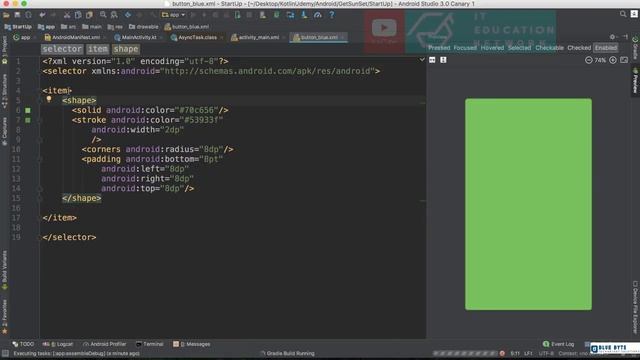Screen dimensions: 640x360
Task: Toggle the Selected preview state
Action: point(520,48)
